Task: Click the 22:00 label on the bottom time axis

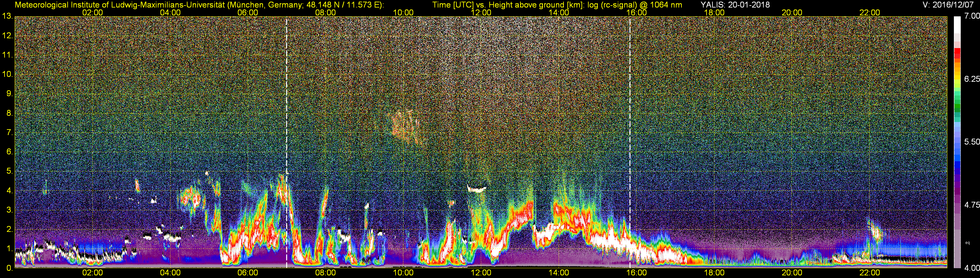Action: 870,273
